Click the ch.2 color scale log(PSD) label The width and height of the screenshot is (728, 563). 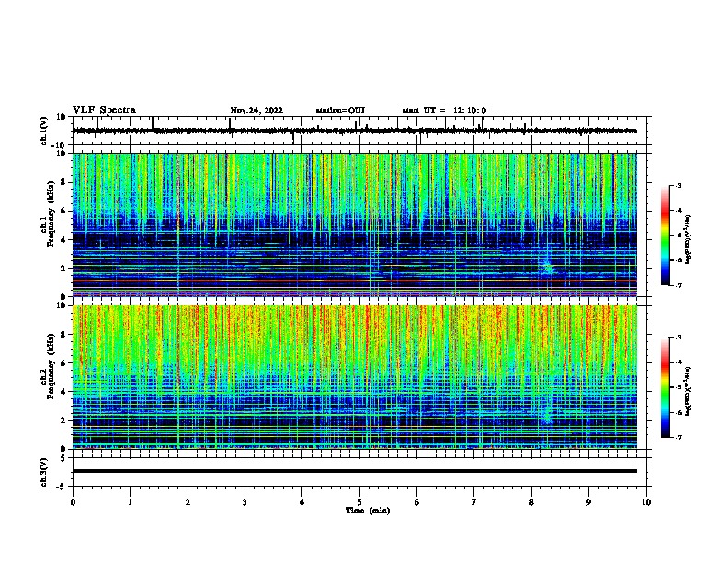coord(688,391)
